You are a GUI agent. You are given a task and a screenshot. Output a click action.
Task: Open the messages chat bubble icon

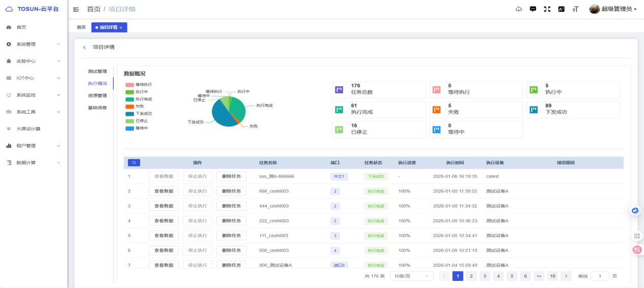tap(533, 9)
